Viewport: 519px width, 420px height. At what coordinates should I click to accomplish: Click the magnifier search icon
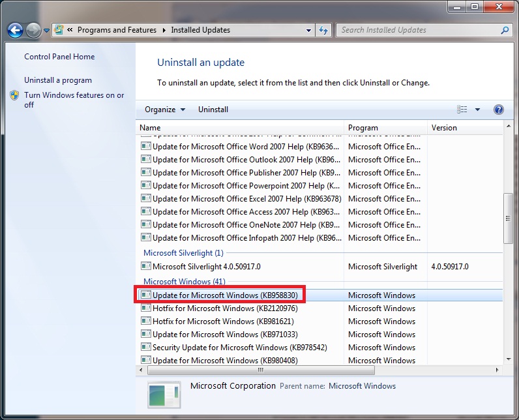pyautogui.click(x=505, y=30)
